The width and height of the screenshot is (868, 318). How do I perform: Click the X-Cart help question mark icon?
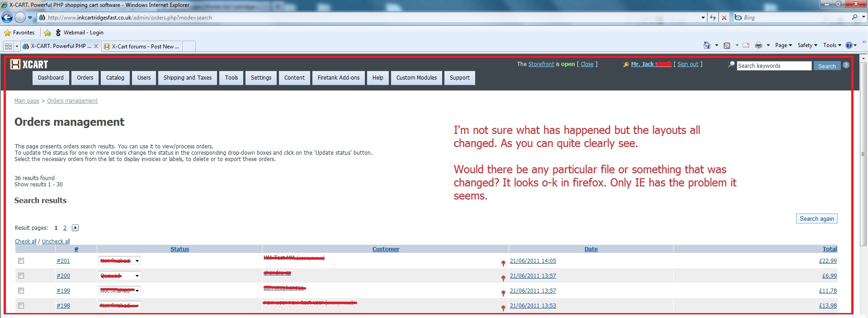click(x=846, y=66)
